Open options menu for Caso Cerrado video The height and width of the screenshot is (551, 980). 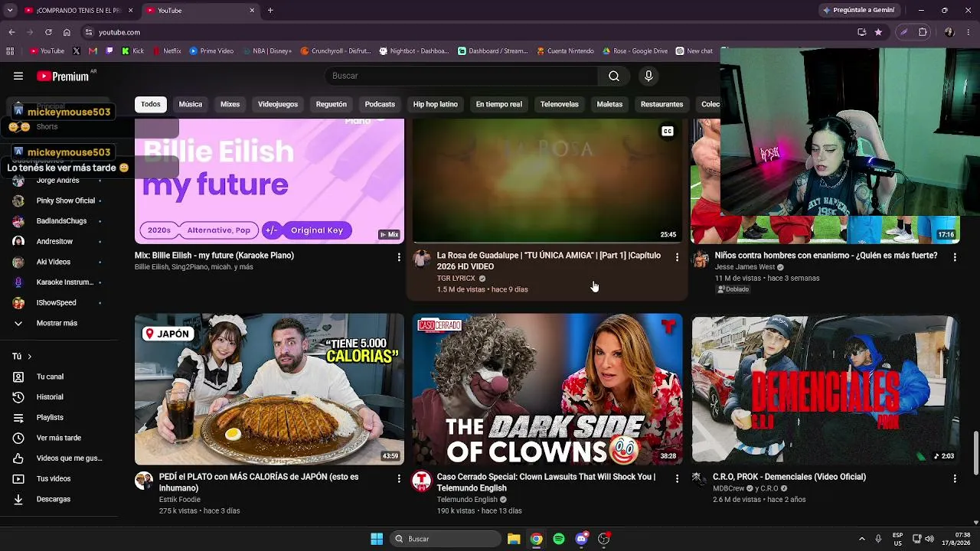point(677,478)
